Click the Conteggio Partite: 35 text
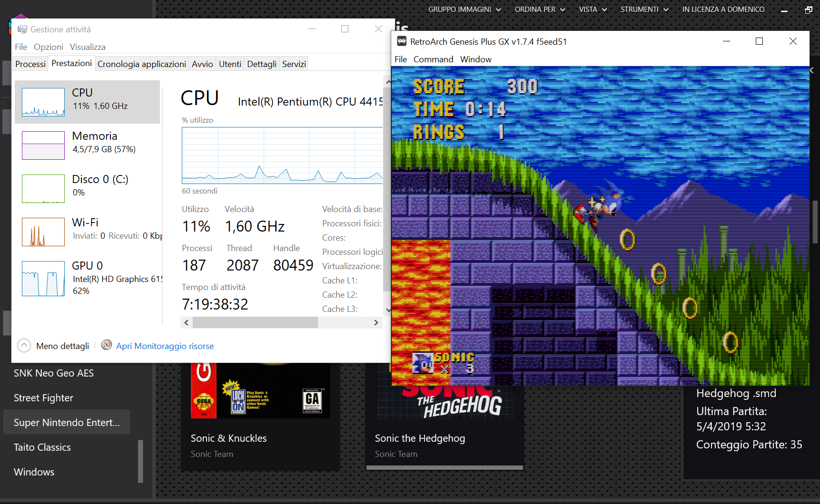The height and width of the screenshot is (504, 820). (x=749, y=445)
